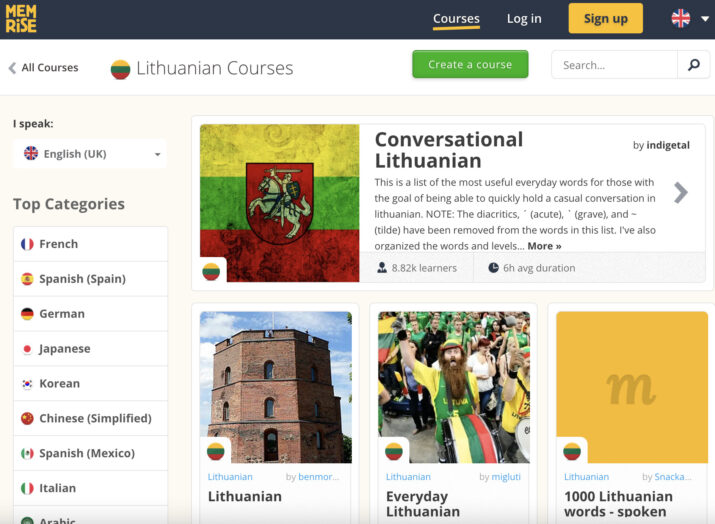Click the Spain flag icon

(27, 279)
